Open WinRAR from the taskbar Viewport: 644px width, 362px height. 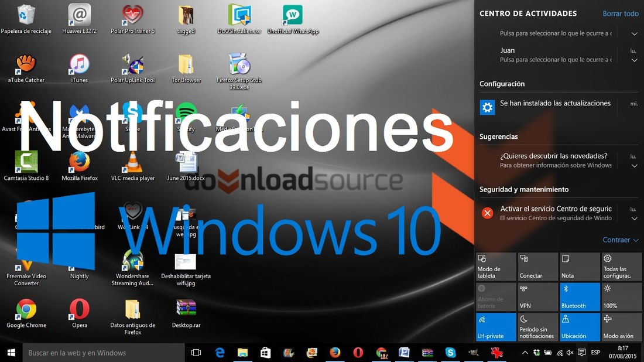tap(427, 353)
